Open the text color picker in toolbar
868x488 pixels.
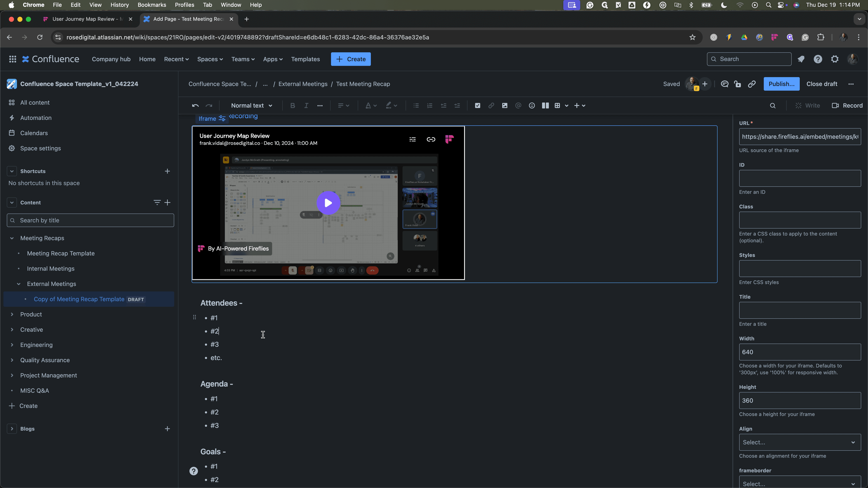coord(371,106)
